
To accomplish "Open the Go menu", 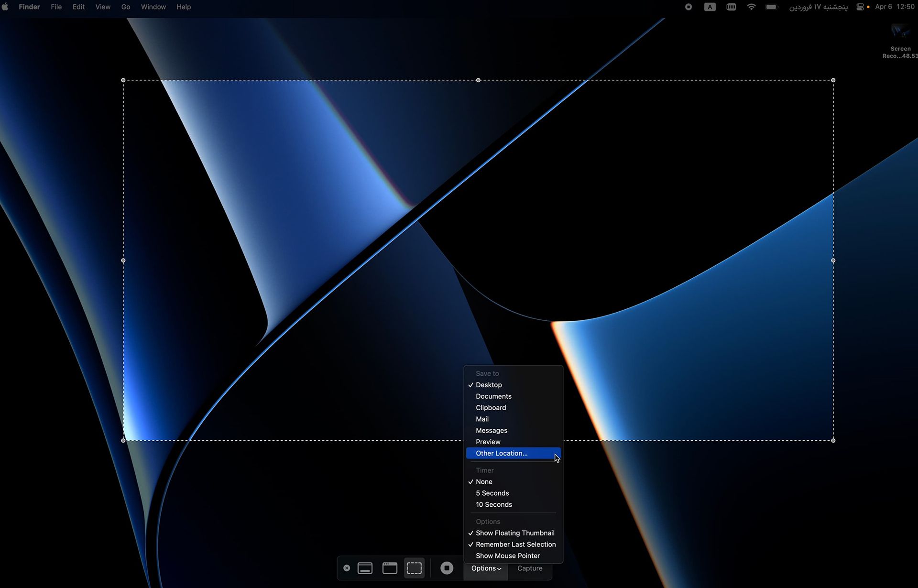I will (126, 7).
